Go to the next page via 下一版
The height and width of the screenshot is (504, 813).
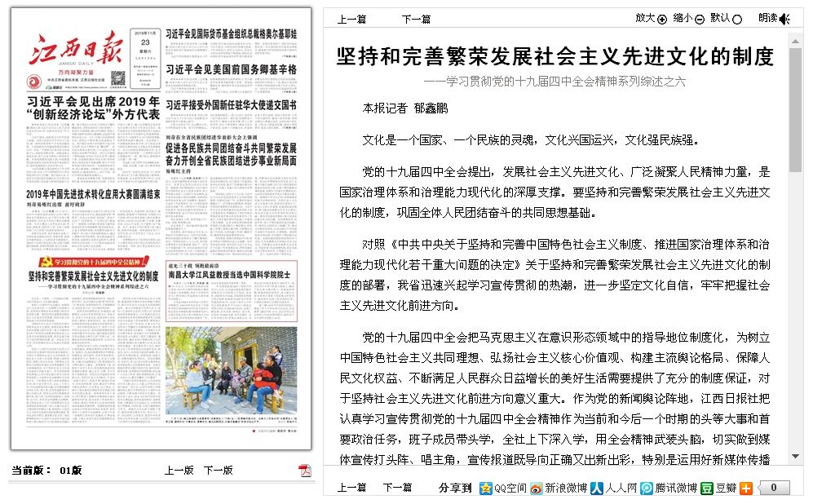pos(219,471)
